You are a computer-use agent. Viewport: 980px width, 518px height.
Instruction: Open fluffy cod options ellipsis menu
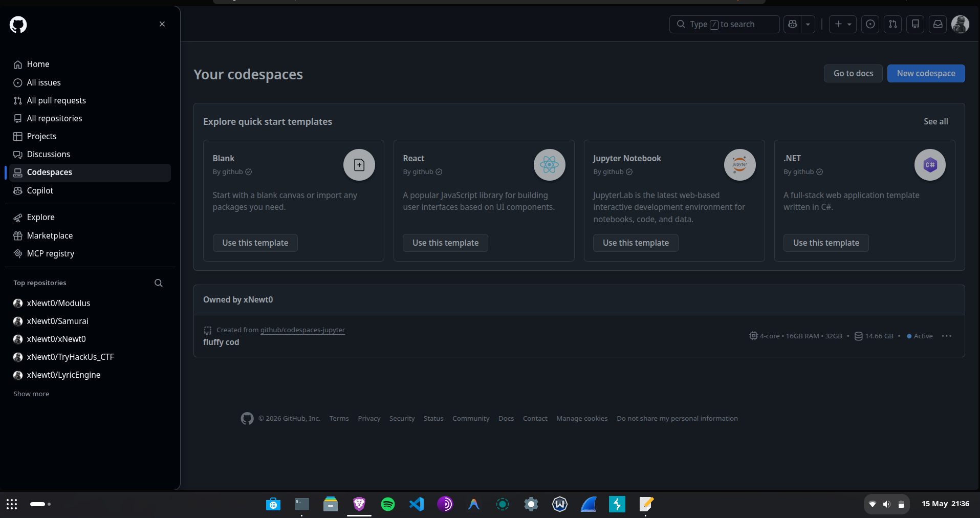coord(947,336)
